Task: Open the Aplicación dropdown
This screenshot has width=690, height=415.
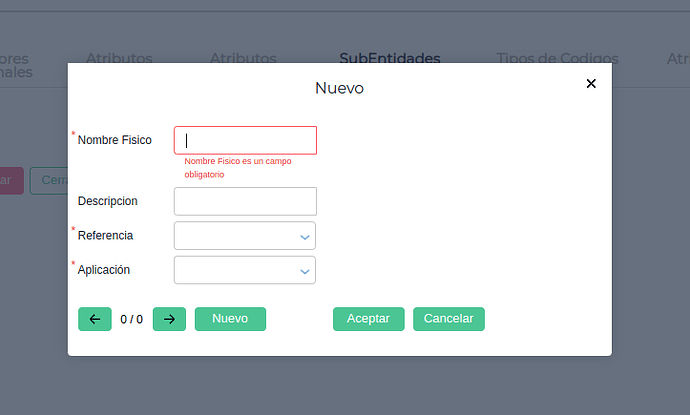Action: click(x=245, y=270)
